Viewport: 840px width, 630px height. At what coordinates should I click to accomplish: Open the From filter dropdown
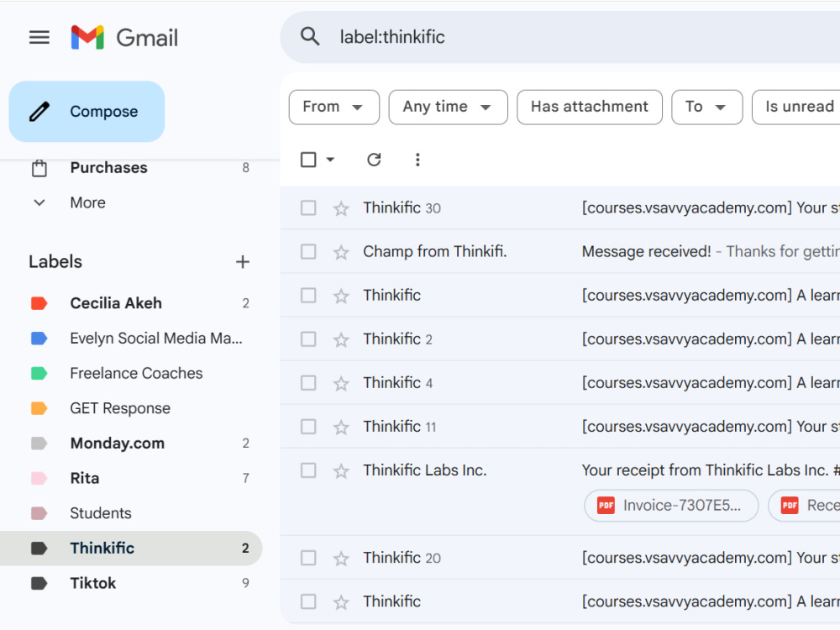333,108
